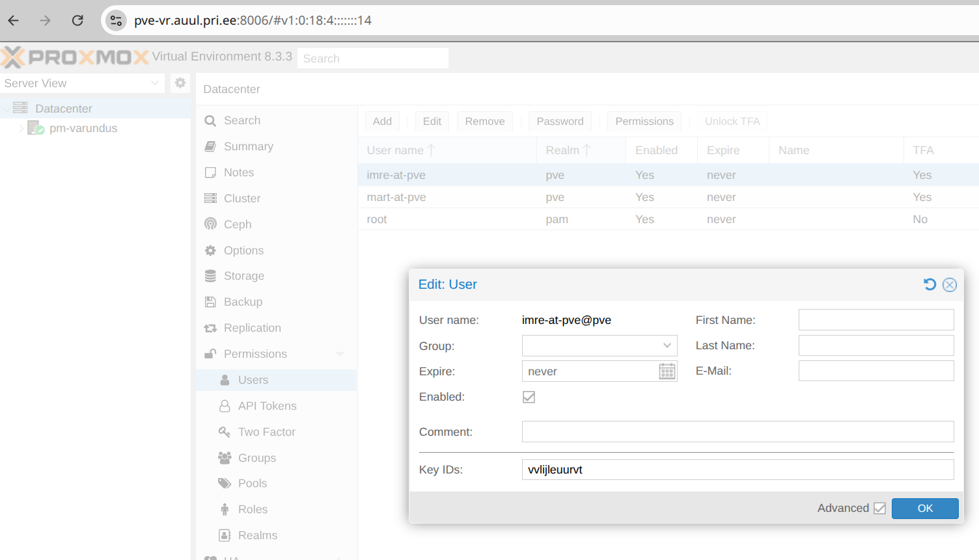
Task: Click the site info icon in address bar
Action: coord(116,20)
